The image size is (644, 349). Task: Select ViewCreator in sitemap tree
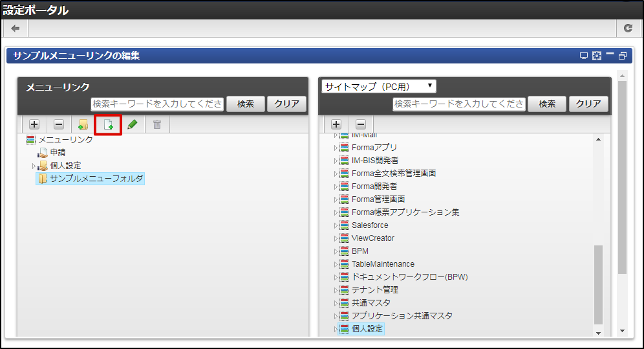pyautogui.click(x=373, y=238)
